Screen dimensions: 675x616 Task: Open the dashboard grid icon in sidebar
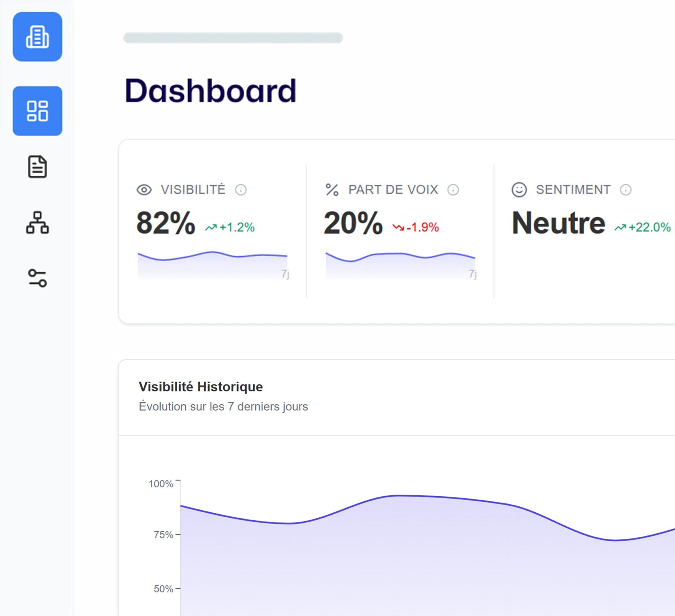38,111
